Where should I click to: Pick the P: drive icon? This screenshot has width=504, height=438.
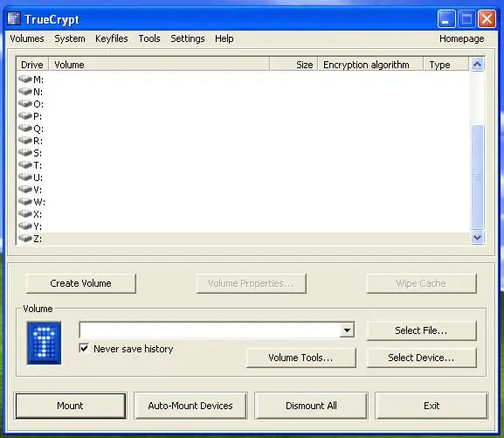tap(25, 116)
